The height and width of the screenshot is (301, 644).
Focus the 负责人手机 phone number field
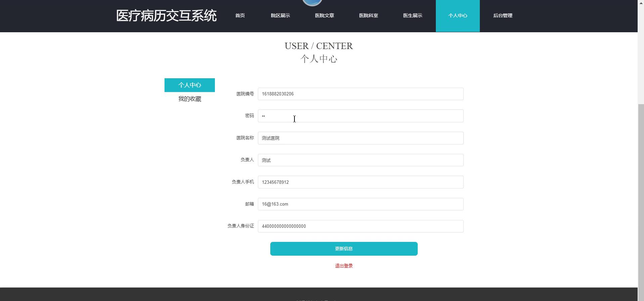(360, 182)
